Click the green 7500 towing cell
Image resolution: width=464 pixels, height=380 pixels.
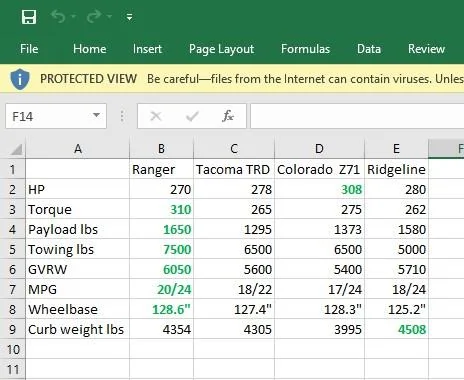click(161, 249)
